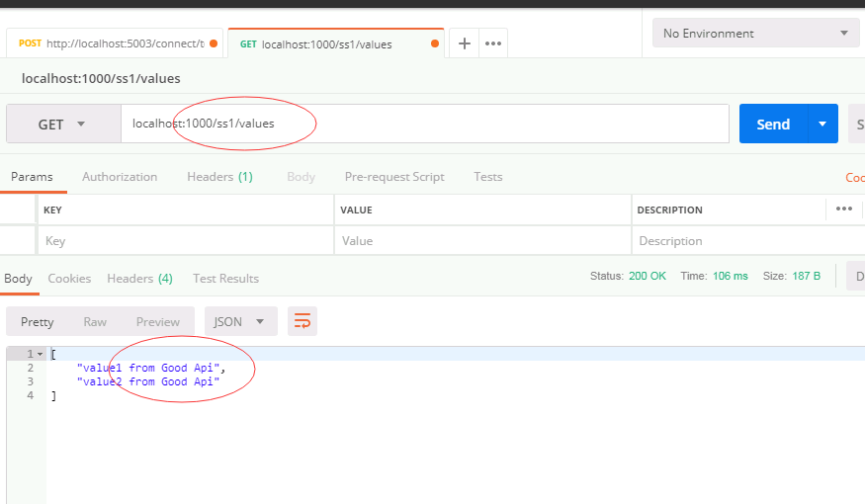Click the Description parameter input cell
The width and height of the screenshot is (865, 504).
click(x=748, y=241)
